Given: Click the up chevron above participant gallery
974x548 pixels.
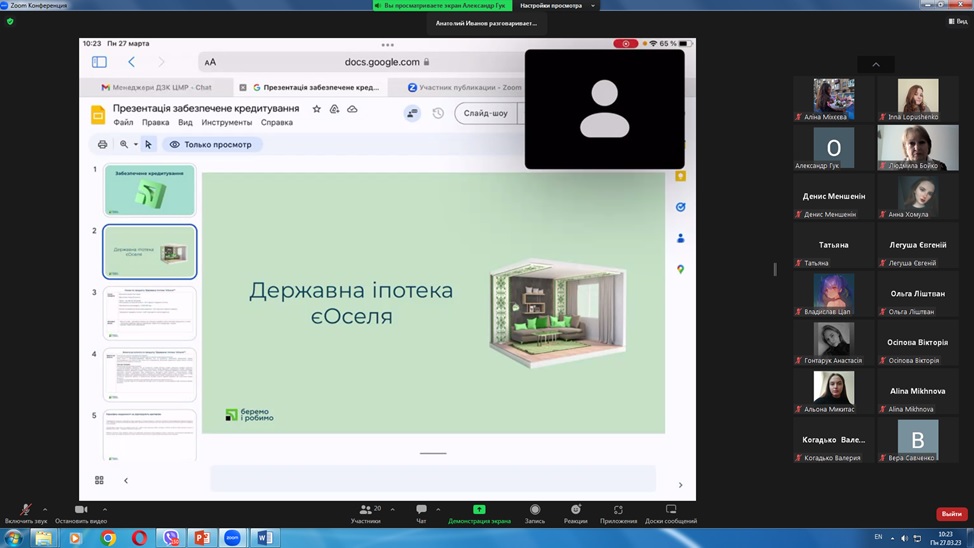Looking at the screenshot, I should [x=876, y=65].
